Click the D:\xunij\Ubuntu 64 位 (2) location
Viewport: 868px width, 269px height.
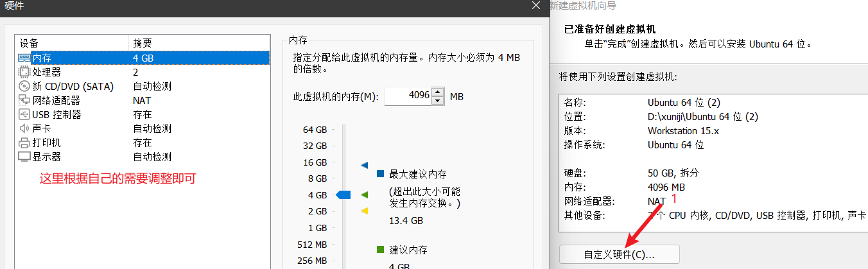pos(704,116)
